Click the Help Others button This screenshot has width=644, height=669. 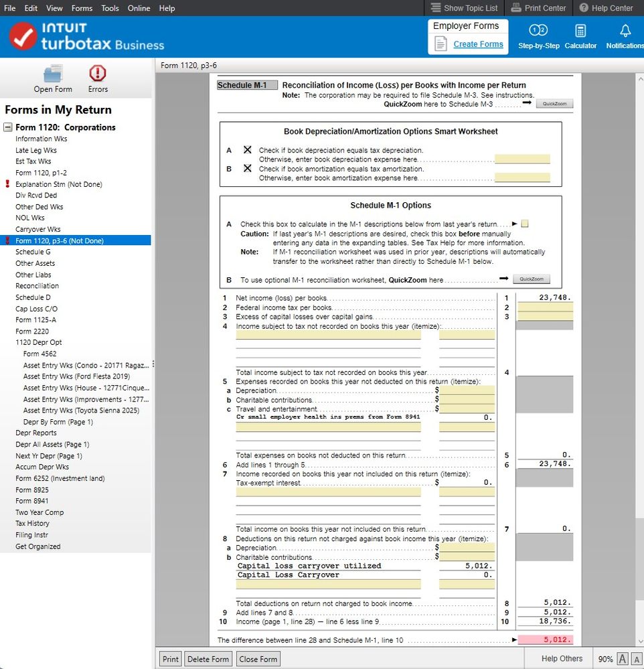[x=562, y=658]
